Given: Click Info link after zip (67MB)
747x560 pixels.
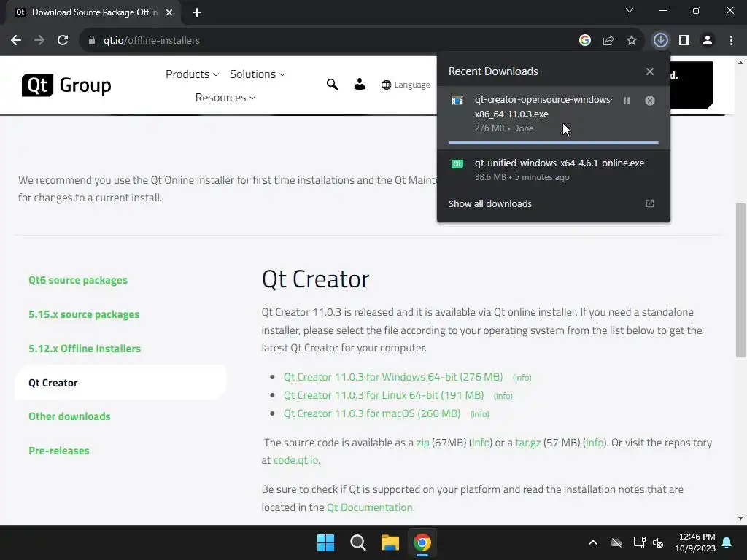Looking at the screenshot, I should 481,443.
